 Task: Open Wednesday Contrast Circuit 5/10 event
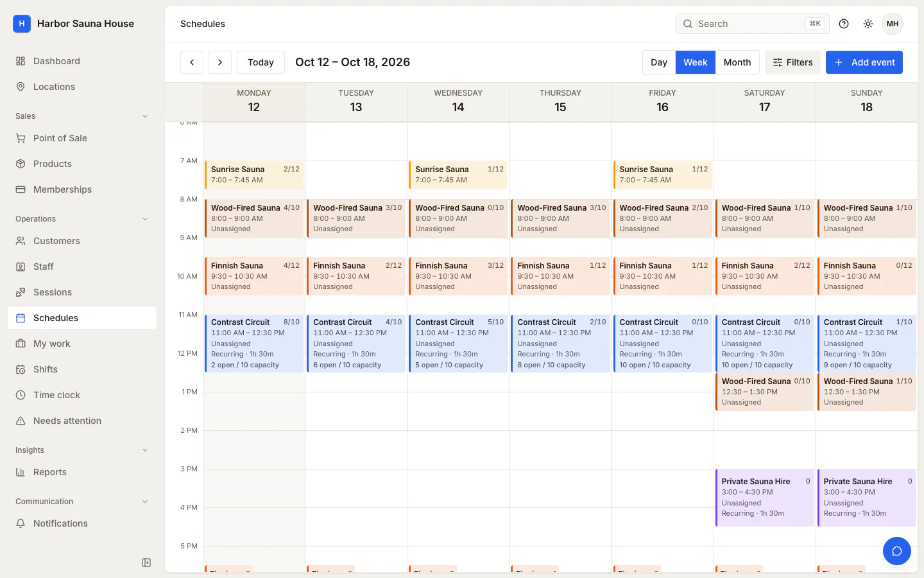pyautogui.click(x=458, y=344)
